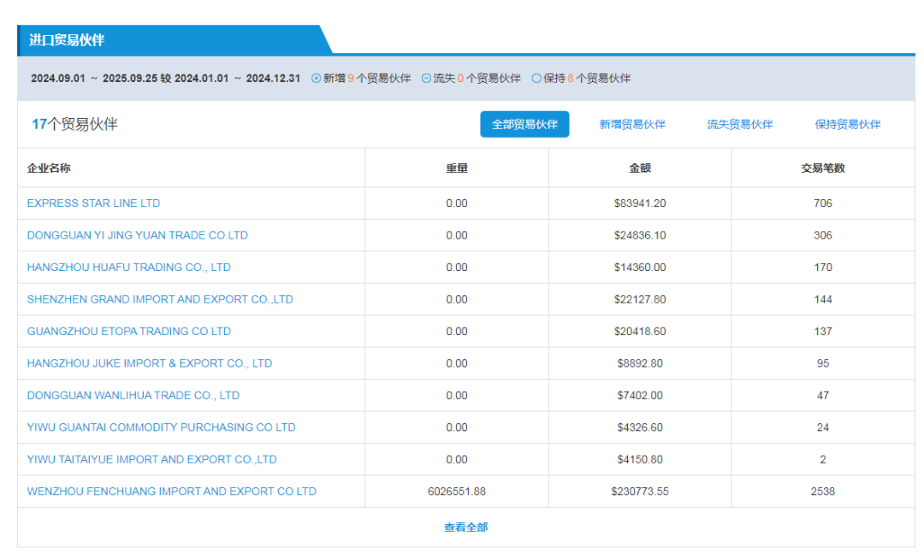924x560 pixels.
Task: Open DONGGUAN YI JING YUAN TRADE link
Action: pos(137,235)
